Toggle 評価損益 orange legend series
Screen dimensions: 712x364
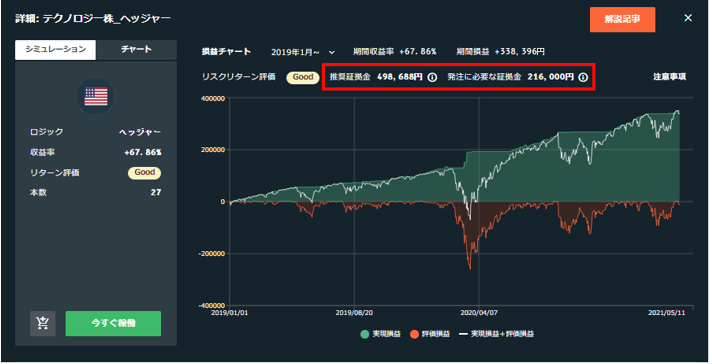[x=430, y=334]
